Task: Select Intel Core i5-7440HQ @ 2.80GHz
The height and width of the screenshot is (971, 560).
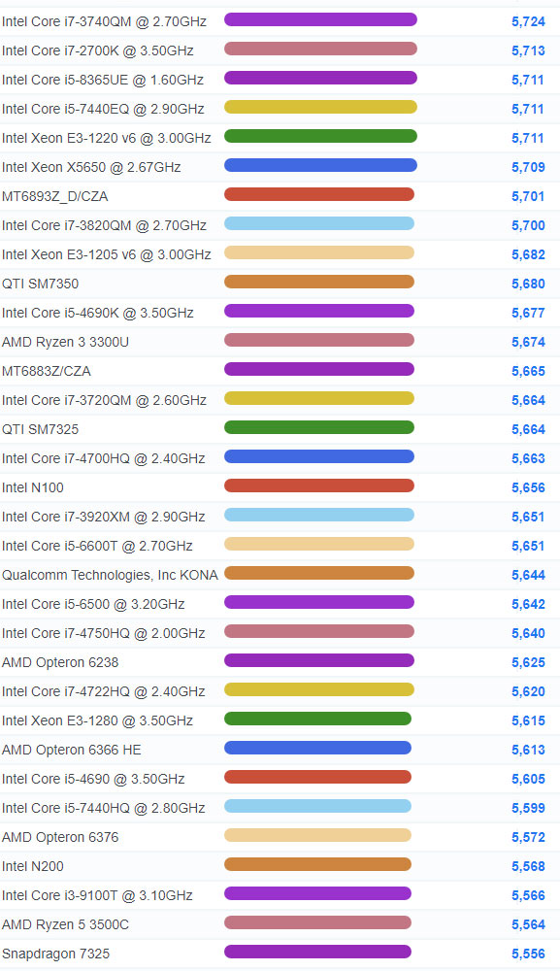Action: (103, 808)
